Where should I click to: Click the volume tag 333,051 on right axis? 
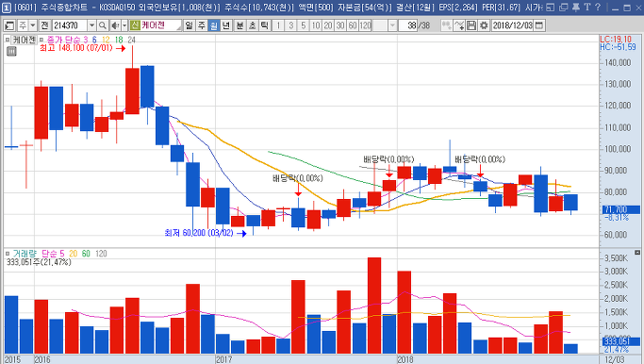tap(621, 341)
